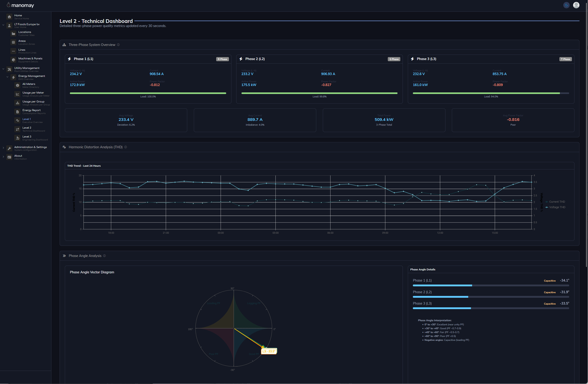588x384 pixels.
Task: Click the Usage per Meter chart icon
Action: [18, 94]
